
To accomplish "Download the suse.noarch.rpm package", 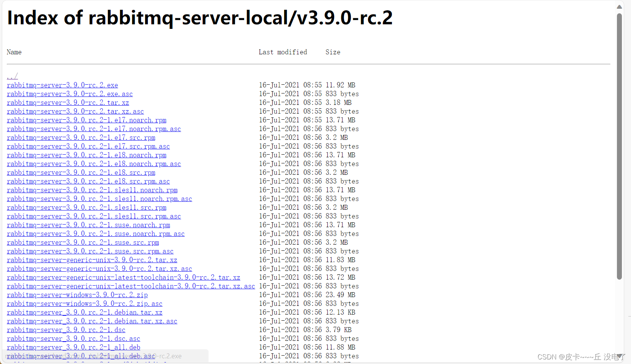I will tap(88, 225).
